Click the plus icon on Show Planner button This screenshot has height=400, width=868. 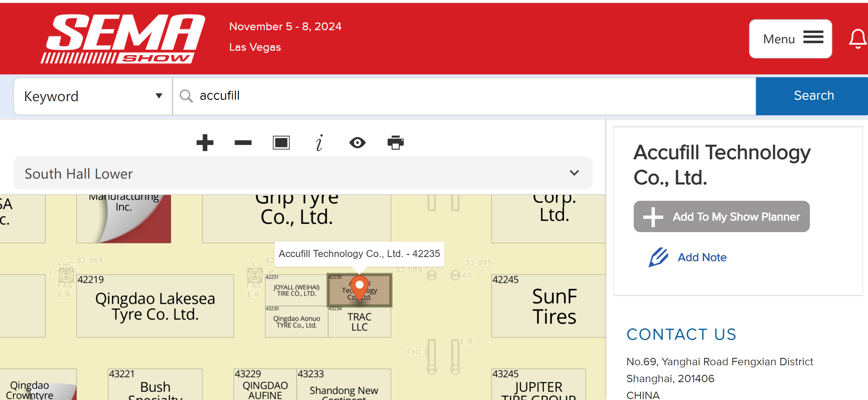pyautogui.click(x=653, y=217)
